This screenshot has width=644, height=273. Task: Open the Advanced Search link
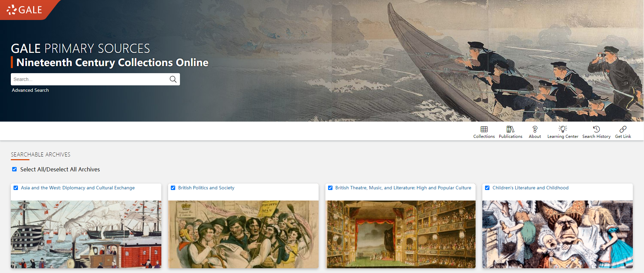point(30,90)
